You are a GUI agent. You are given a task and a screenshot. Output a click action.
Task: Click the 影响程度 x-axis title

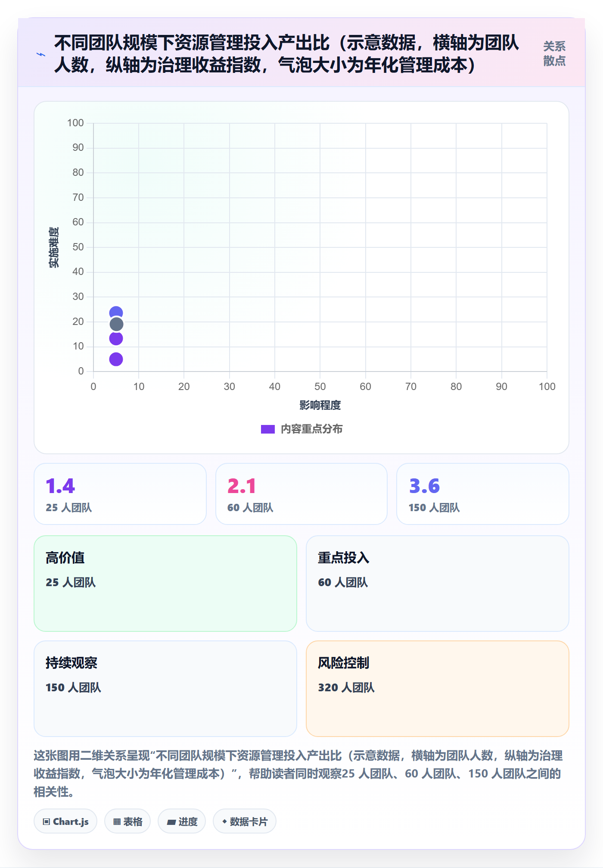(320, 405)
